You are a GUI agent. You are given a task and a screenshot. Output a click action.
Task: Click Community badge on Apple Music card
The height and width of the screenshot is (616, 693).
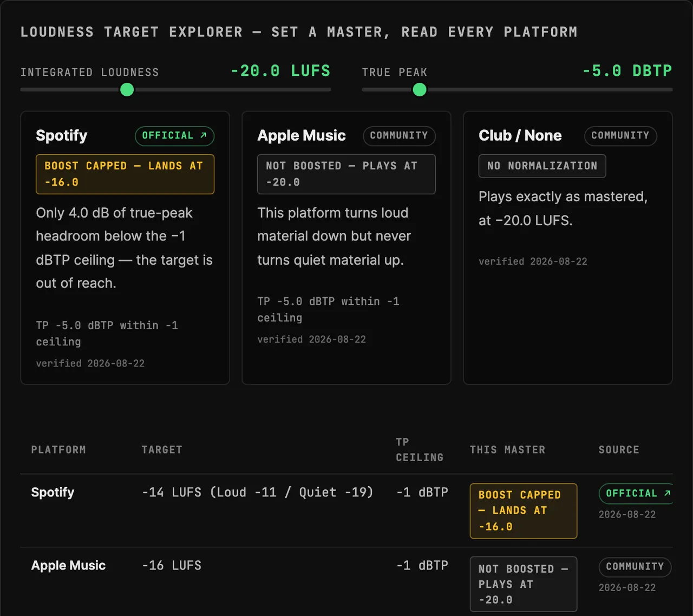[399, 136]
